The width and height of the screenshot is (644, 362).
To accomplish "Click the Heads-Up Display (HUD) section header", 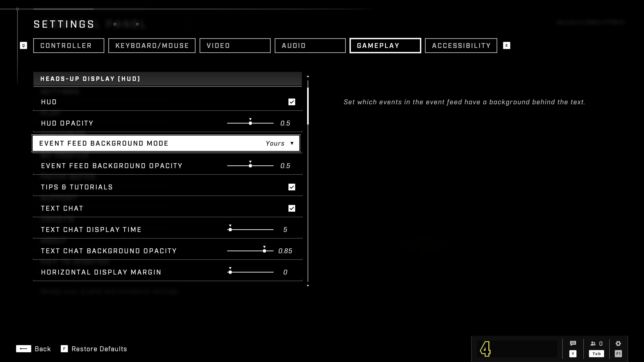I will pyautogui.click(x=168, y=79).
